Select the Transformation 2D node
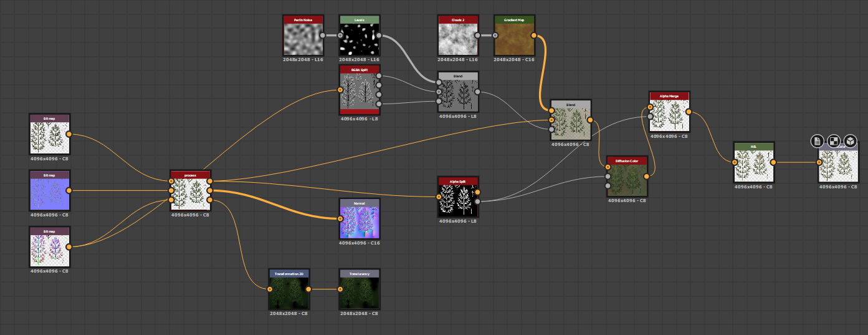This screenshot has width=868, height=335. point(290,289)
